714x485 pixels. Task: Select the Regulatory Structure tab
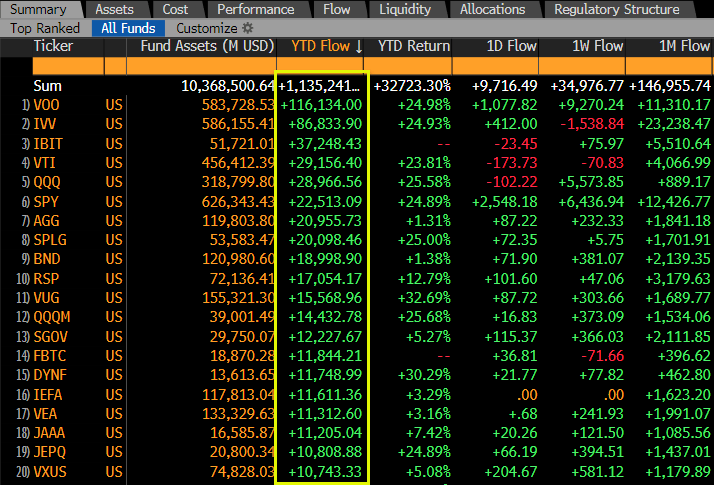(616, 9)
